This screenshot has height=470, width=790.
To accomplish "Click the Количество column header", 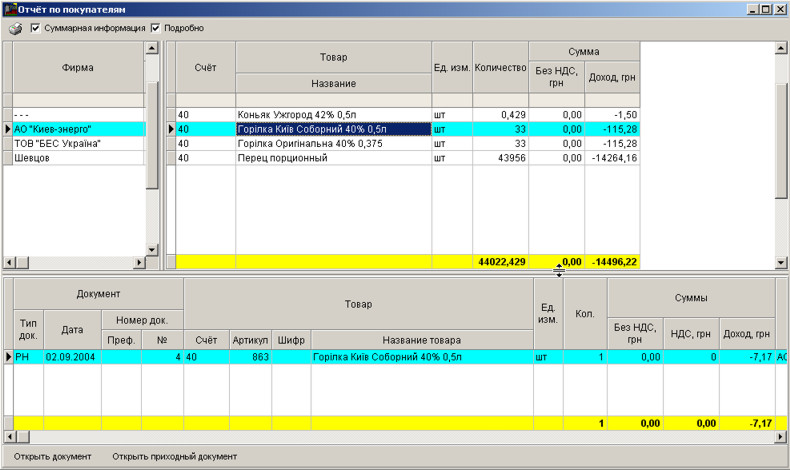I will point(500,67).
